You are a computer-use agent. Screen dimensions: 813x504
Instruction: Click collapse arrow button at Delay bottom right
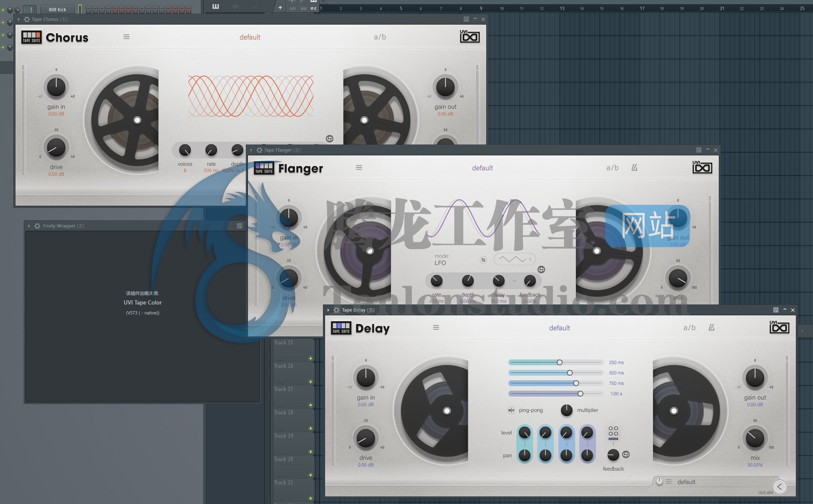pos(780,487)
